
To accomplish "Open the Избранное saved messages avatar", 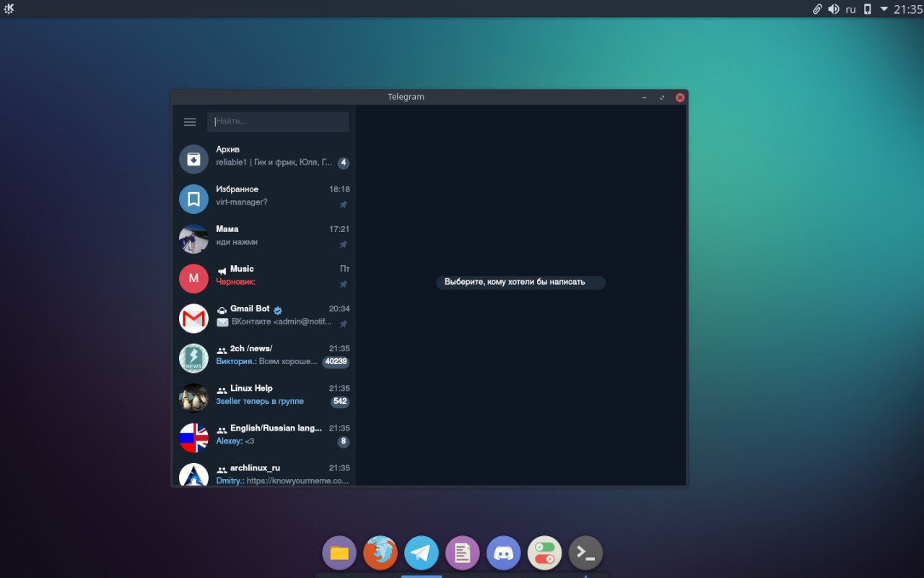I will coord(193,199).
